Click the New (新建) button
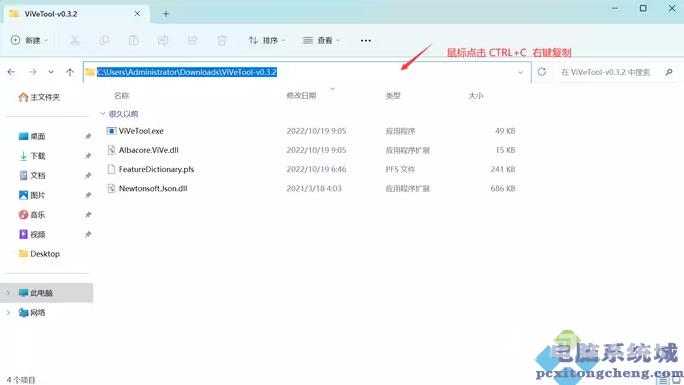Image resolution: width=684 pixels, height=385 pixels. pos(29,40)
